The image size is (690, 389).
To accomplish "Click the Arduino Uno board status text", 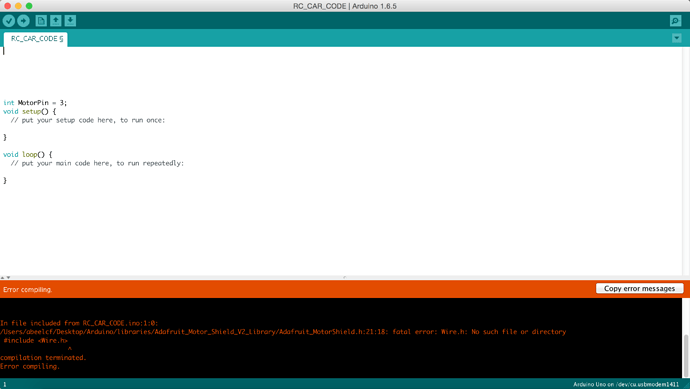I will [626, 384].
